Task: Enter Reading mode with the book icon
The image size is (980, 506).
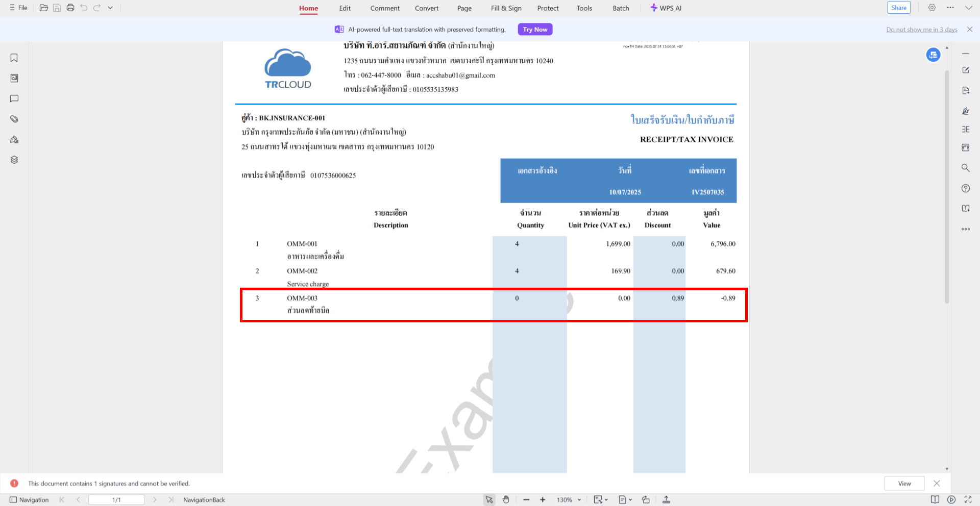Action: tap(935, 500)
